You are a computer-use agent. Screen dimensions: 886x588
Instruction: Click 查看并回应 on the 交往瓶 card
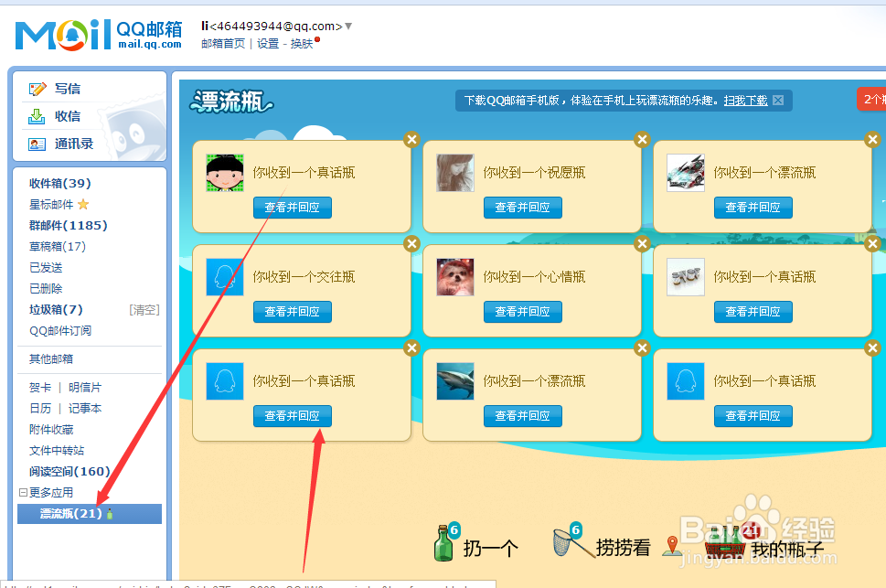tap(292, 312)
